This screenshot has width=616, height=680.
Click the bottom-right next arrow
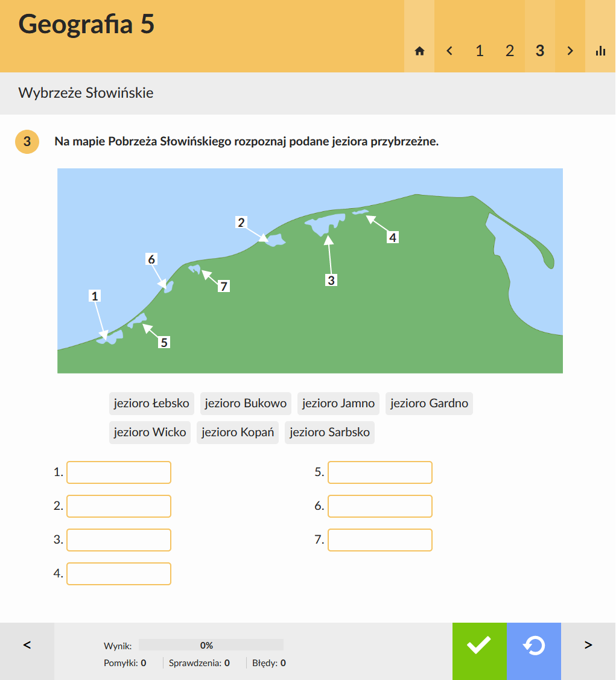pyautogui.click(x=588, y=646)
